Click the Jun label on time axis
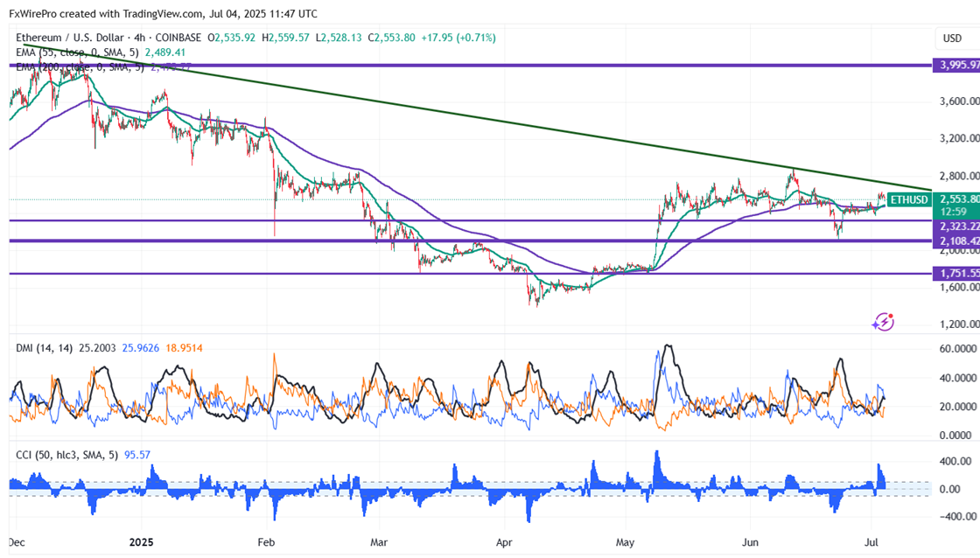This screenshot has height=558, width=980. [x=750, y=541]
